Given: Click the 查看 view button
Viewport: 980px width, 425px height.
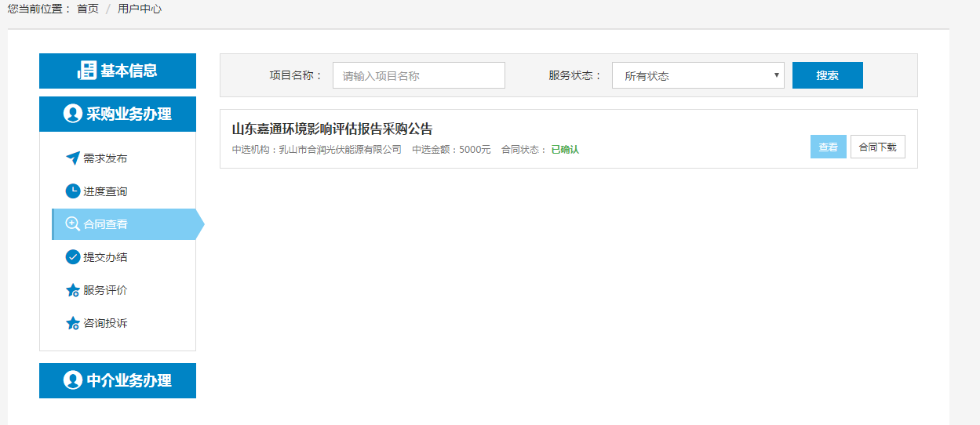Looking at the screenshot, I should pyautogui.click(x=828, y=147).
